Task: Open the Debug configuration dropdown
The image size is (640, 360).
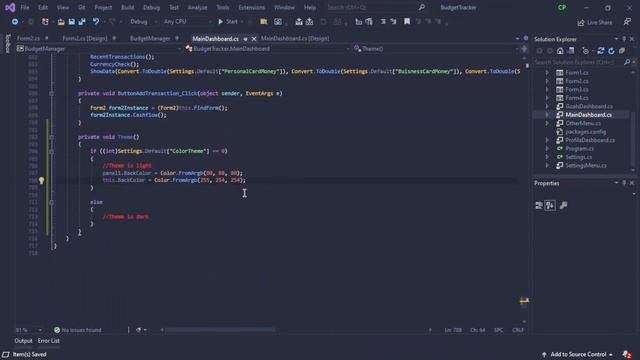Action: (143, 22)
